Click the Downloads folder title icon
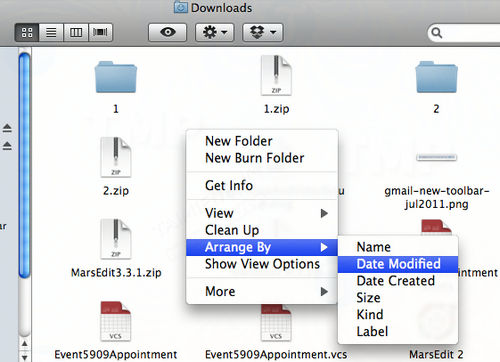 (x=181, y=7)
